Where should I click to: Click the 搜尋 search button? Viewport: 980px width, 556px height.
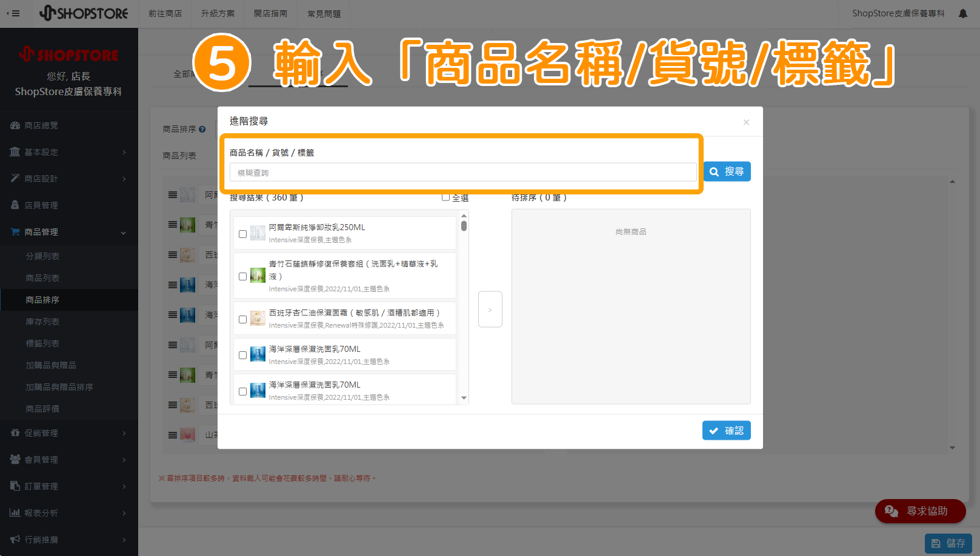[727, 171]
